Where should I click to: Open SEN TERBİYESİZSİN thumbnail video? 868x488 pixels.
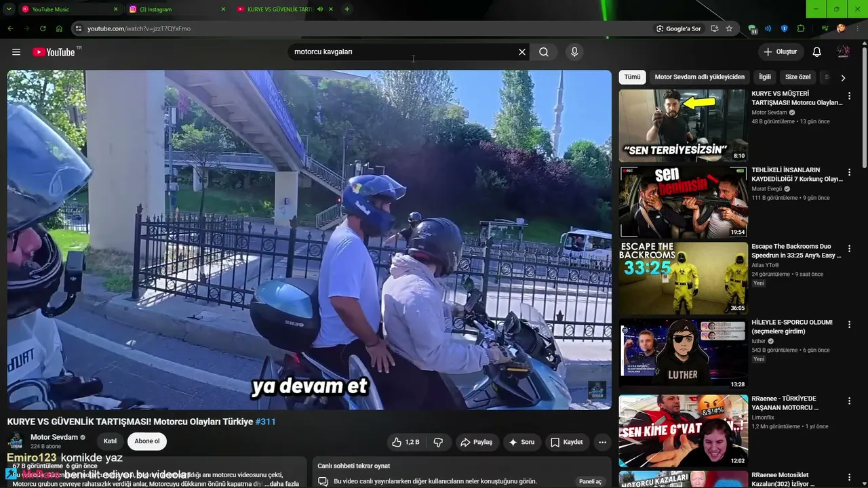click(683, 126)
